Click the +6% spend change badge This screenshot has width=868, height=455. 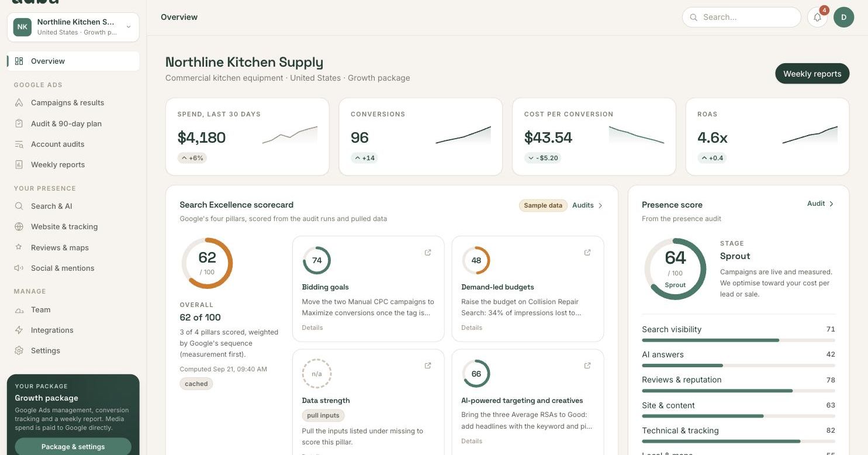point(192,158)
